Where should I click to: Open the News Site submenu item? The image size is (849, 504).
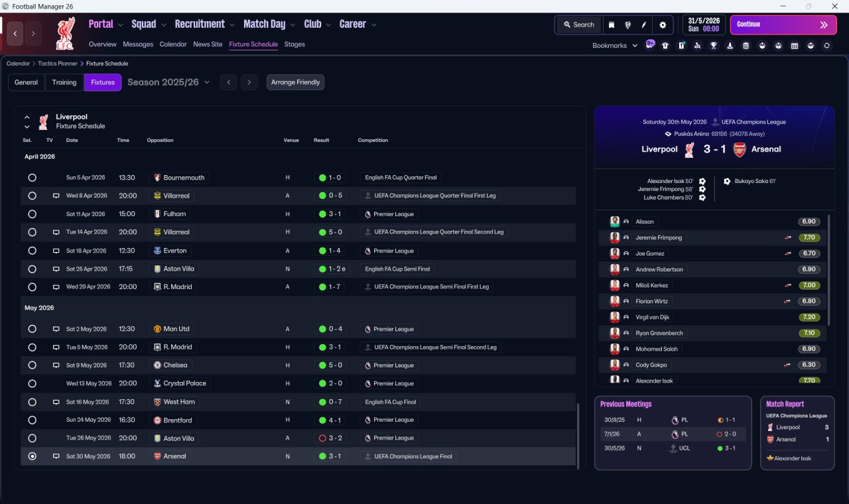tap(208, 44)
